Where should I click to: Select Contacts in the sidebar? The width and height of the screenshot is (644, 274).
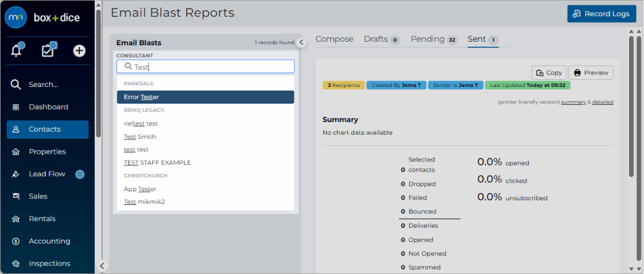click(x=48, y=130)
